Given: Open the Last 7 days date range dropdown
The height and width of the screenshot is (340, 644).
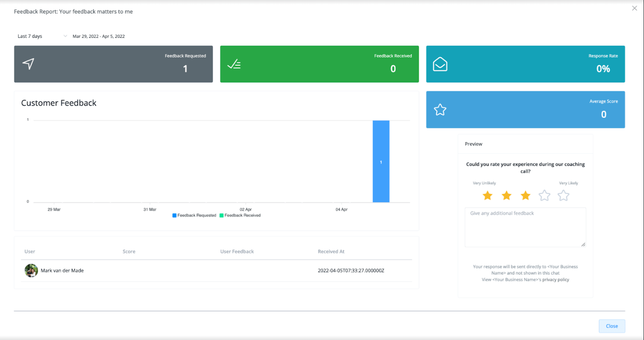Looking at the screenshot, I should pos(42,36).
